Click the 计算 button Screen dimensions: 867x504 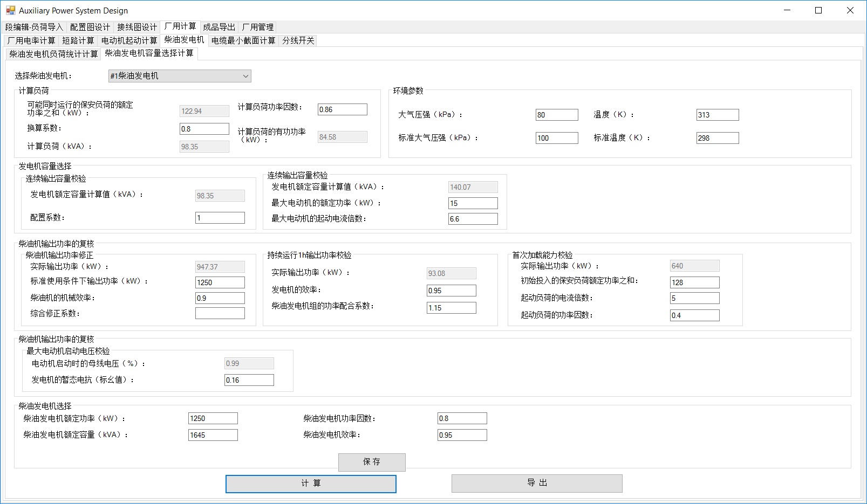pyautogui.click(x=311, y=484)
